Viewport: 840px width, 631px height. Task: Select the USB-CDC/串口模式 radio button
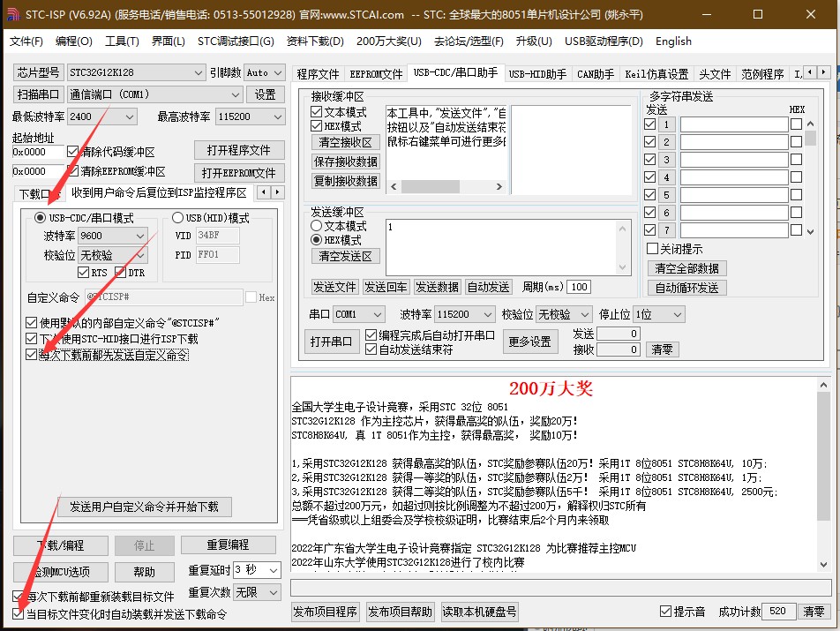coord(41,218)
